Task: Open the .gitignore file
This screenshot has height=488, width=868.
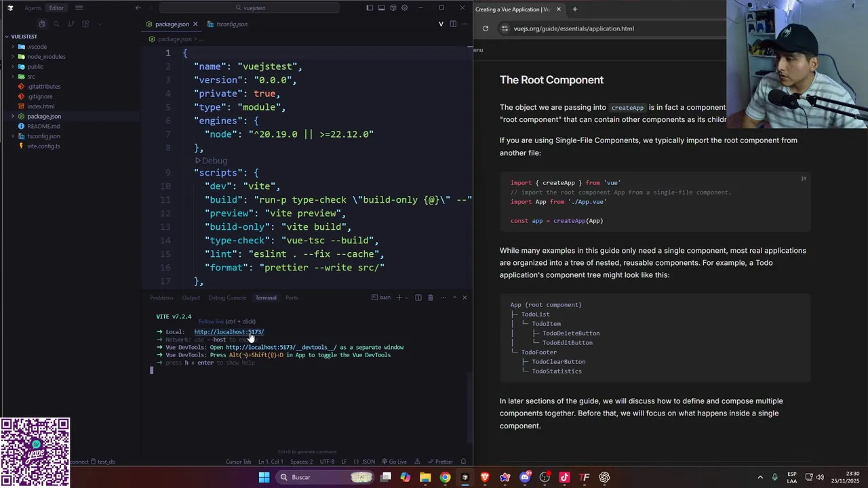Action: 39,96
